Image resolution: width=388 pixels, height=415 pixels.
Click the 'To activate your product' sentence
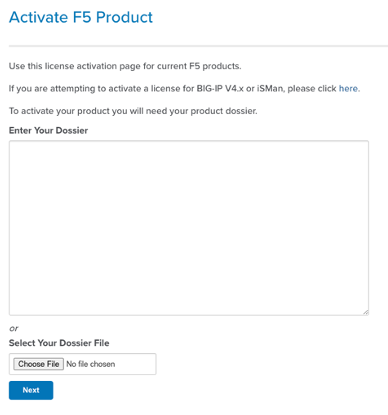point(133,111)
